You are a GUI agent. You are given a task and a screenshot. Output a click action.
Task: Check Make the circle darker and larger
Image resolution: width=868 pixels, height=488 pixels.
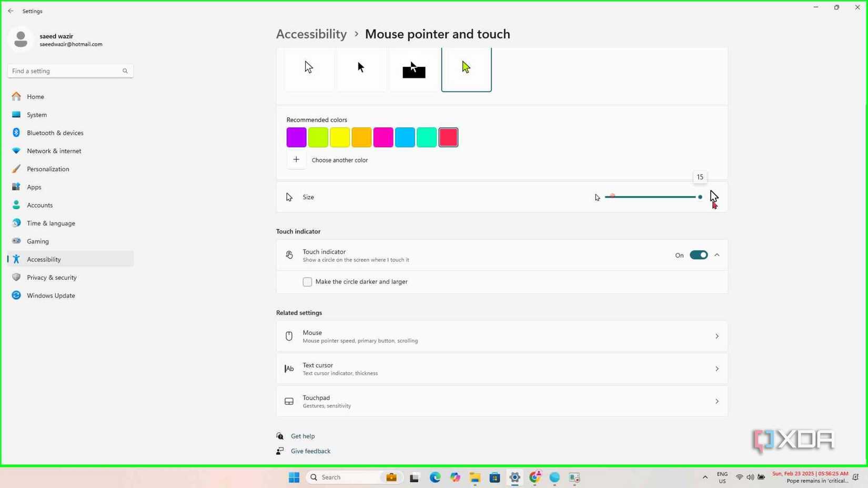(x=307, y=281)
